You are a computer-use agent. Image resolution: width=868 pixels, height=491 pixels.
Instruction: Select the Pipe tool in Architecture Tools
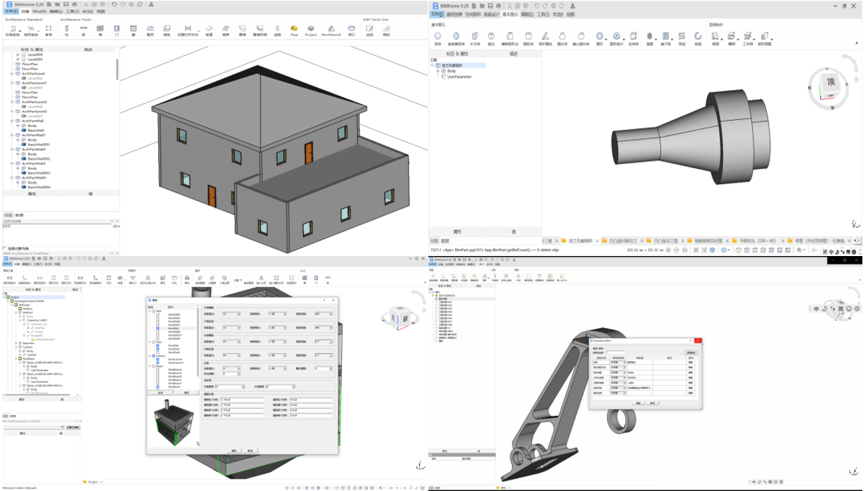294,30
